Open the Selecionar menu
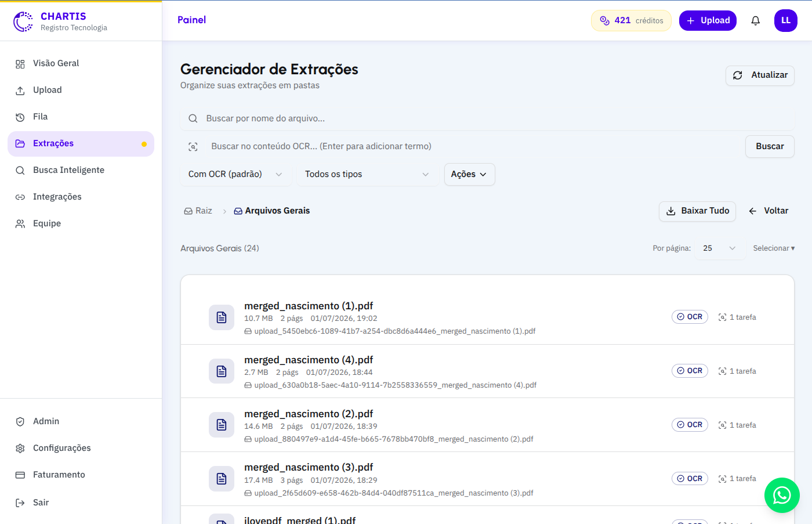 click(x=774, y=248)
